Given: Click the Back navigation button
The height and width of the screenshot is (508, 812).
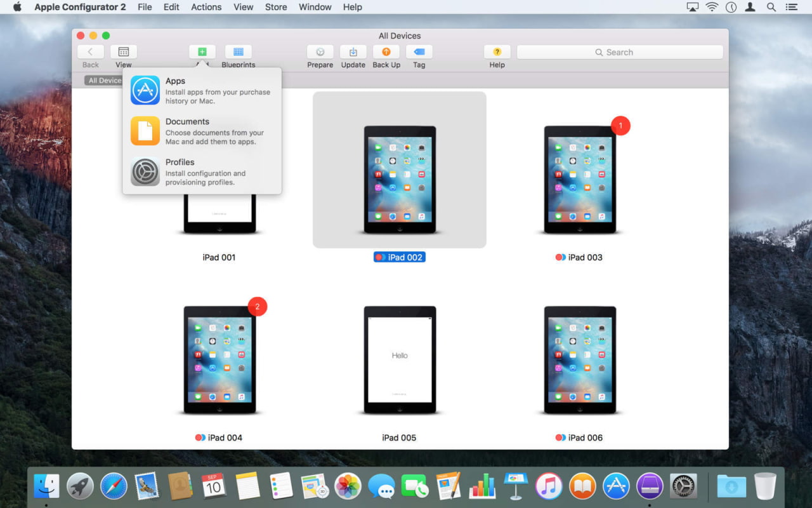Looking at the screenshot, I should [x=90, y=52].
